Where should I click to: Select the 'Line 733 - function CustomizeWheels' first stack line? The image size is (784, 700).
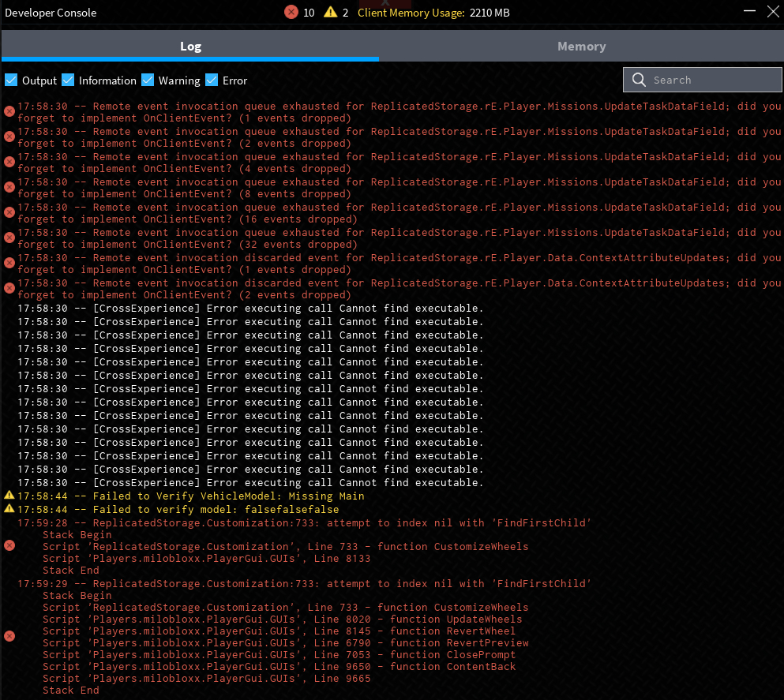[285, 546]
